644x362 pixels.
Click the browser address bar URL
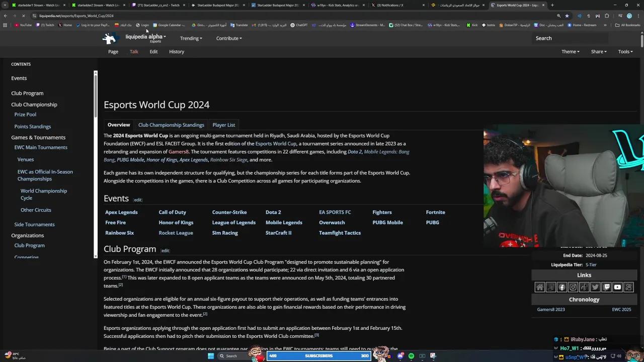76,16
